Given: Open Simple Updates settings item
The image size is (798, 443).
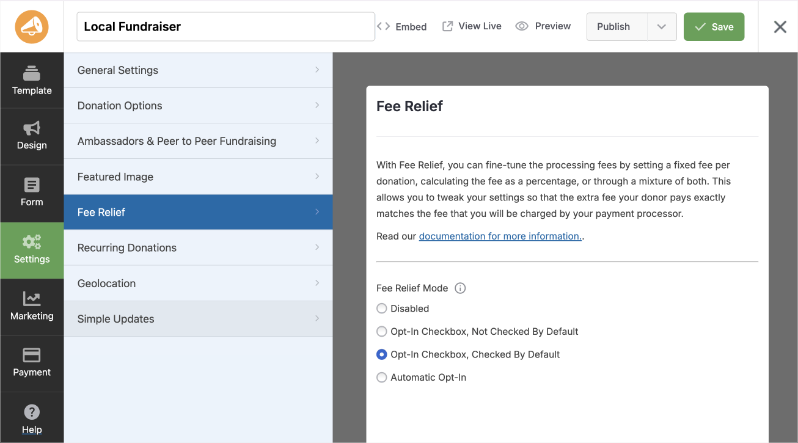Looking at the screenshot, I should 198,319.
